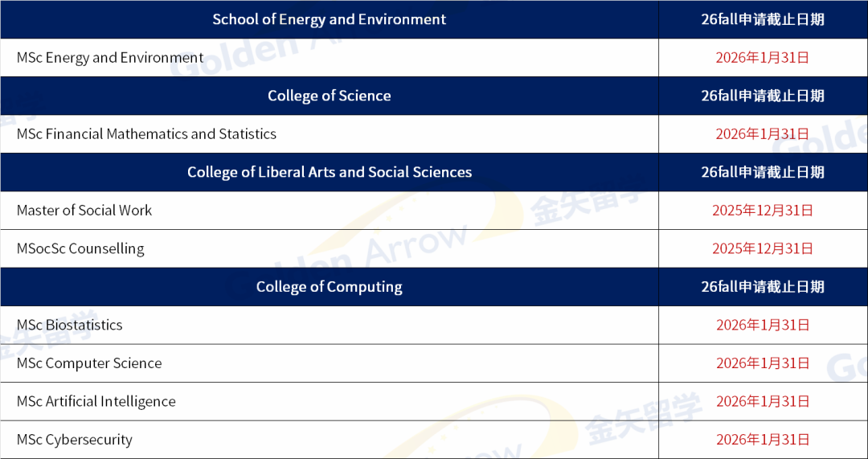The image size is (868, 459).
Task: Select College of Liberal Arts and Social Sciences header
Action: tap(329, 172)
